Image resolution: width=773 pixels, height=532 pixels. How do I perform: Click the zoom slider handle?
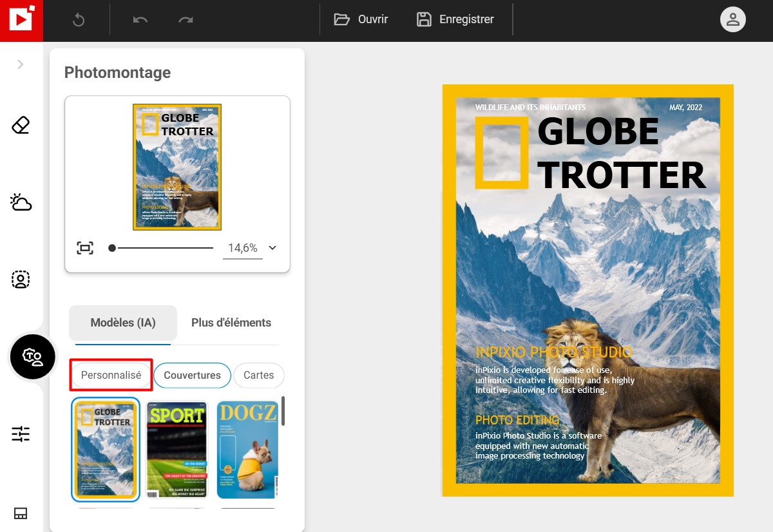[x=112, y=248]
